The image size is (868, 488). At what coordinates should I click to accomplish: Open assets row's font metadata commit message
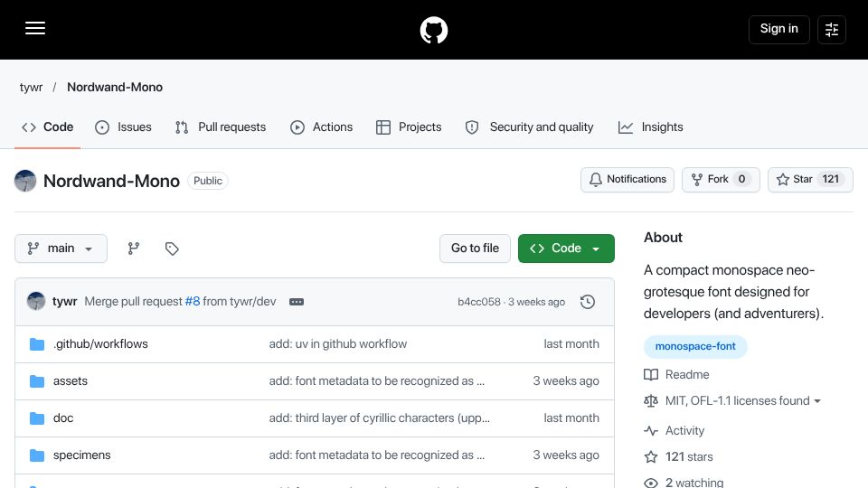(376, 381)
